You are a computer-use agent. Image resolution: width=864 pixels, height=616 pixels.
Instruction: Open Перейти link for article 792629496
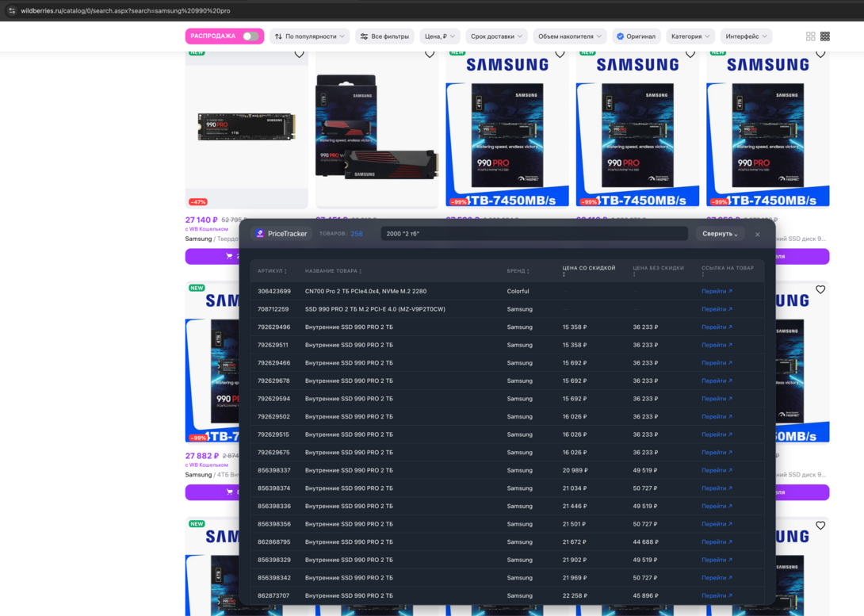coord(717,327)
